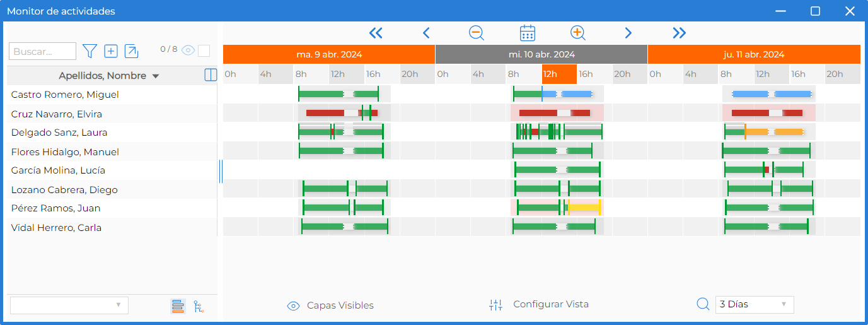Select the ma. 9 abr. 2024 header
The width and height of the screenshot is (868, 325).
[x=329, y=54]
